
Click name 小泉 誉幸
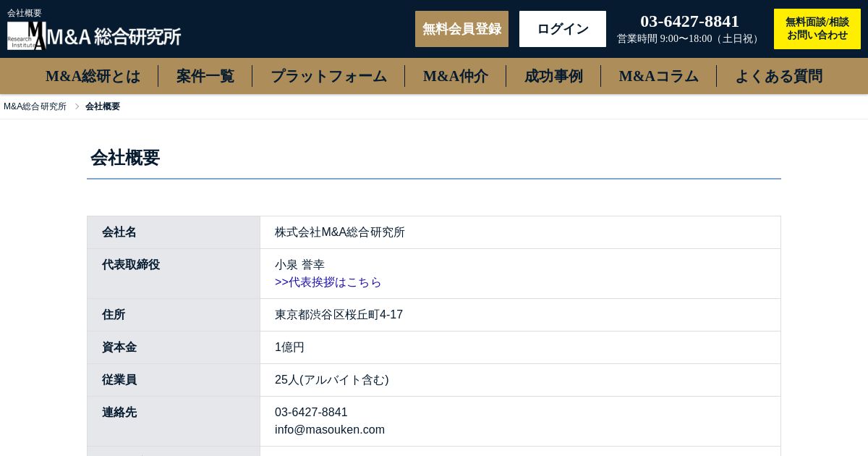tap(299, 265)
